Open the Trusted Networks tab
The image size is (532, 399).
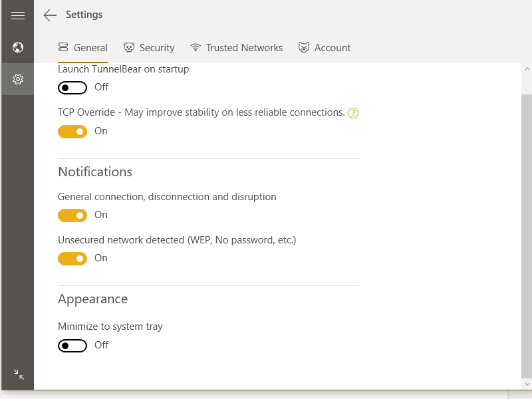click(x=244, y=48)
